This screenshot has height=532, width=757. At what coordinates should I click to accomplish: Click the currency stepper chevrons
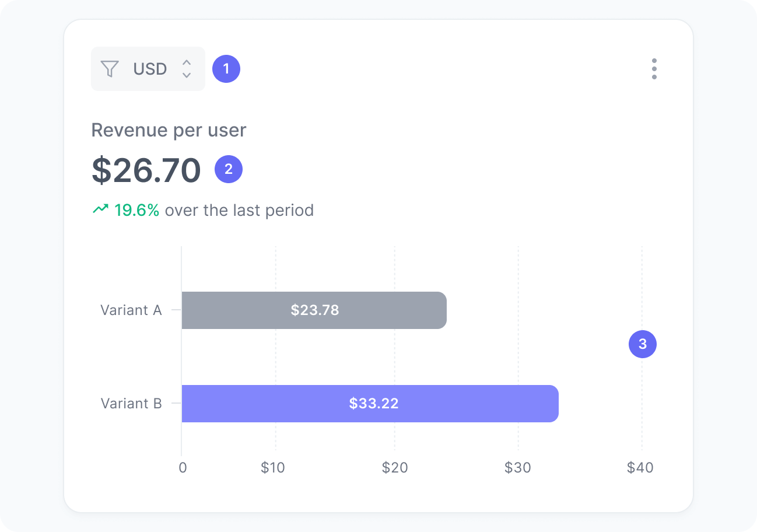(x=186, y=69)
